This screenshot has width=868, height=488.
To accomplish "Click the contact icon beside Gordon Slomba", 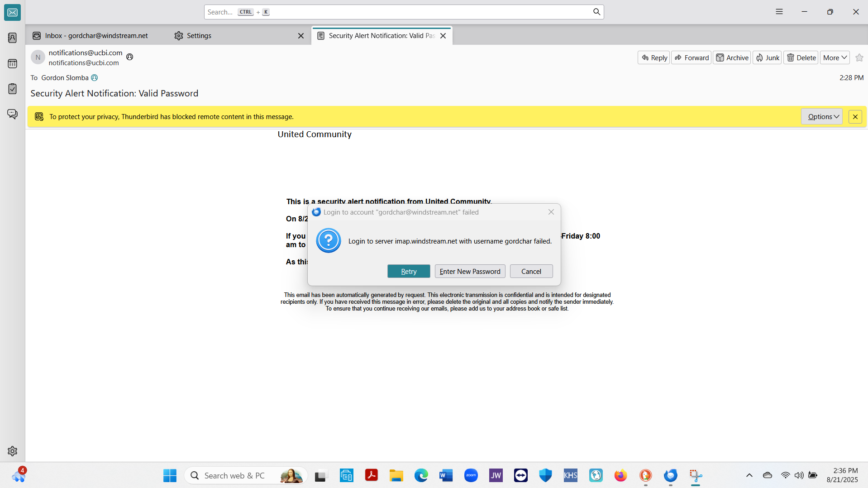I will point(94,78).
